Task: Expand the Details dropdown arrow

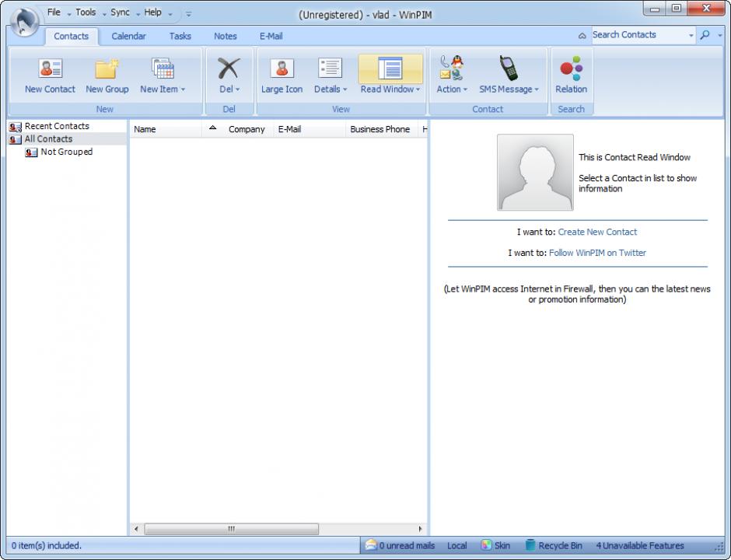Action: (345, 89)
